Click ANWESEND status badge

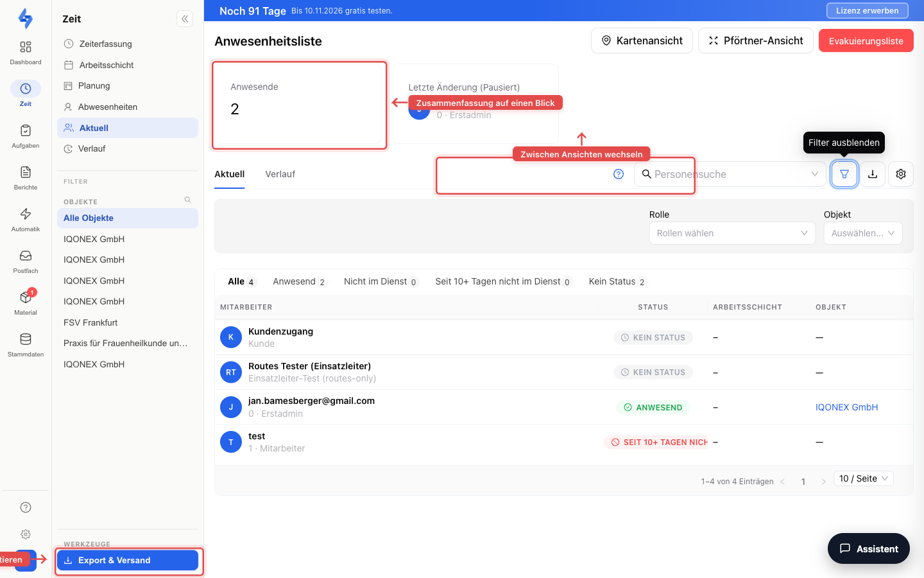pyautogui.click(x=653, y=407)
